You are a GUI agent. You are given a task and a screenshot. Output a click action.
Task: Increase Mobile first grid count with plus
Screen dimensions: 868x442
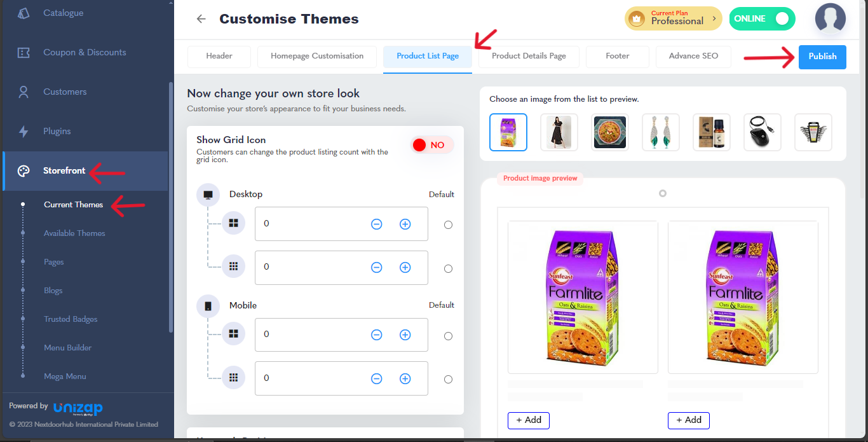tap(405, 335)
